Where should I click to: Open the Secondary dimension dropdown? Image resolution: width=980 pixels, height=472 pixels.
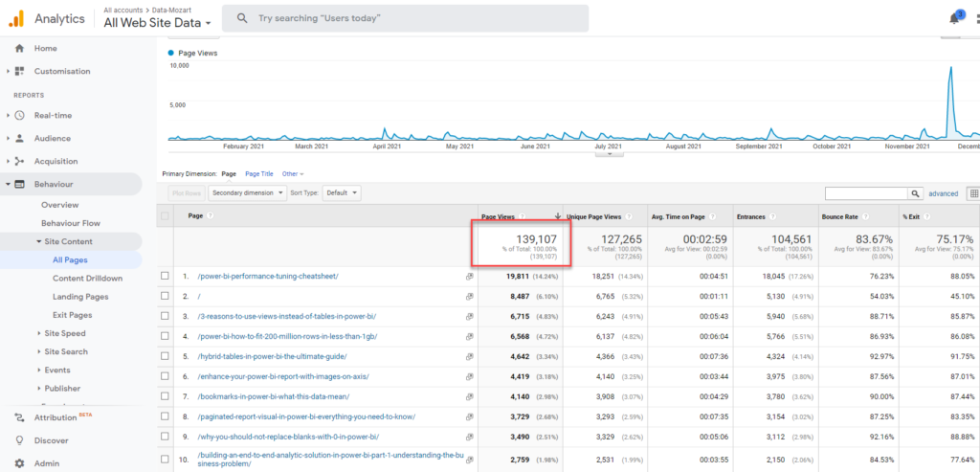248,193
